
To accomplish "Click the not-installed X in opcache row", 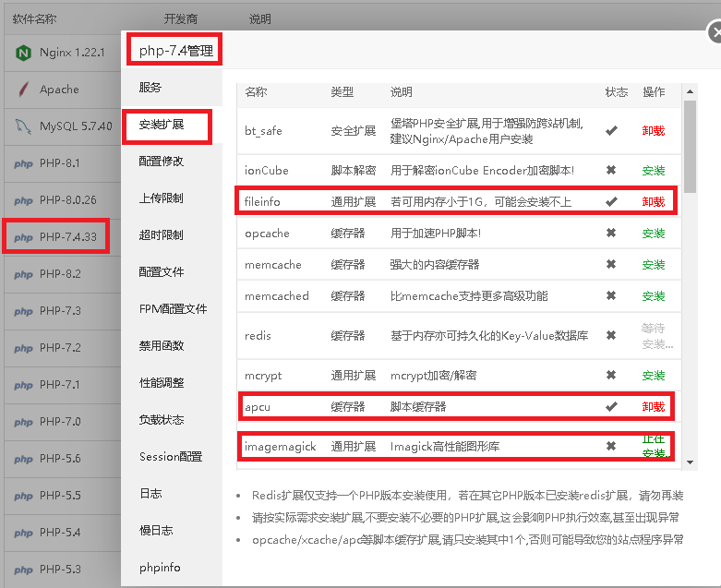I will click(x=611, y=234).
